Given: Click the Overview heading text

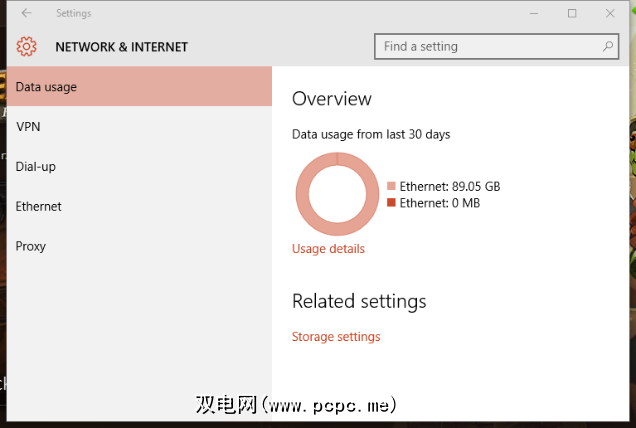Looking at the screenshot, I should (331, 99).
